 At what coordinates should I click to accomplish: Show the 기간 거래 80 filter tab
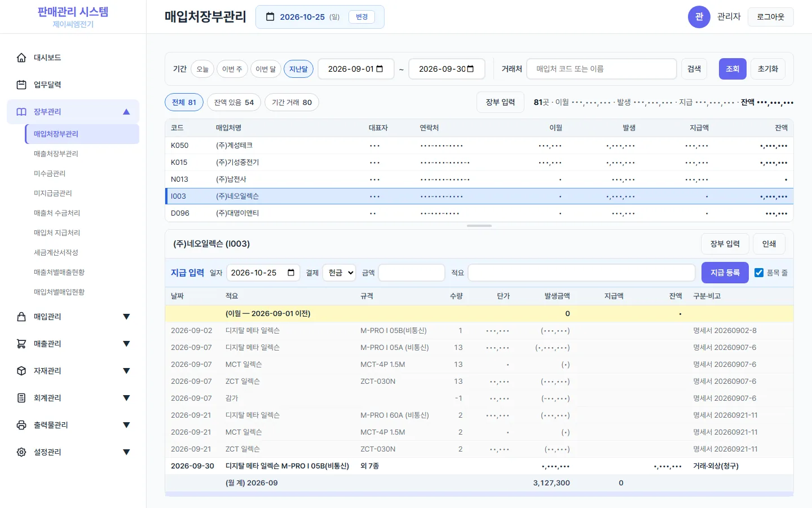coord(292,102)
